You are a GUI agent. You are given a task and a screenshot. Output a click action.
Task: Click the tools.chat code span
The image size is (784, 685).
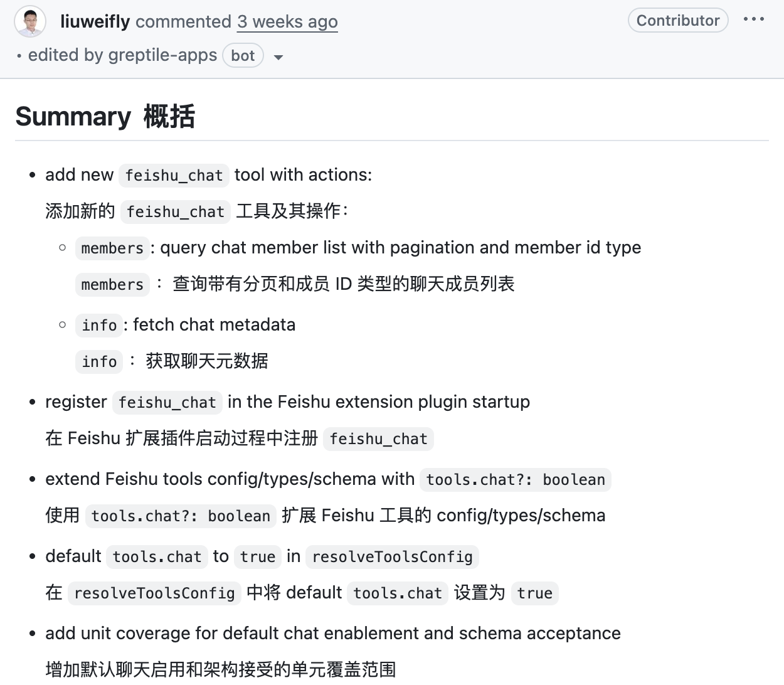[156, 557]
